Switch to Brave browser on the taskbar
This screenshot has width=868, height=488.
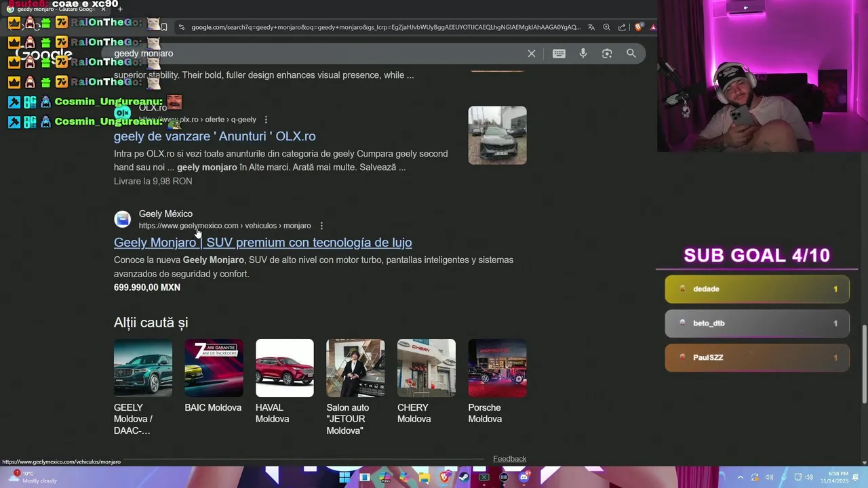point(445,477)
